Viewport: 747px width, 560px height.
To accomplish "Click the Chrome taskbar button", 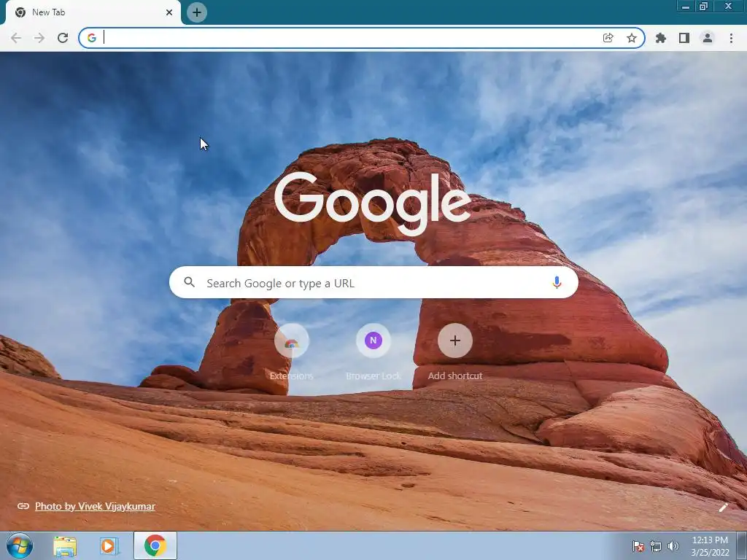I will tap(155, 545).
